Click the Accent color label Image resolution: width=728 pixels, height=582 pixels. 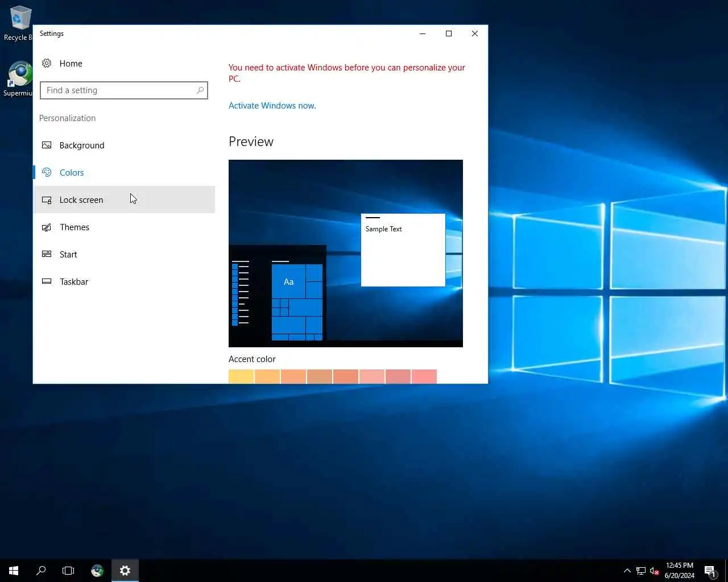[x=252, y=359]
